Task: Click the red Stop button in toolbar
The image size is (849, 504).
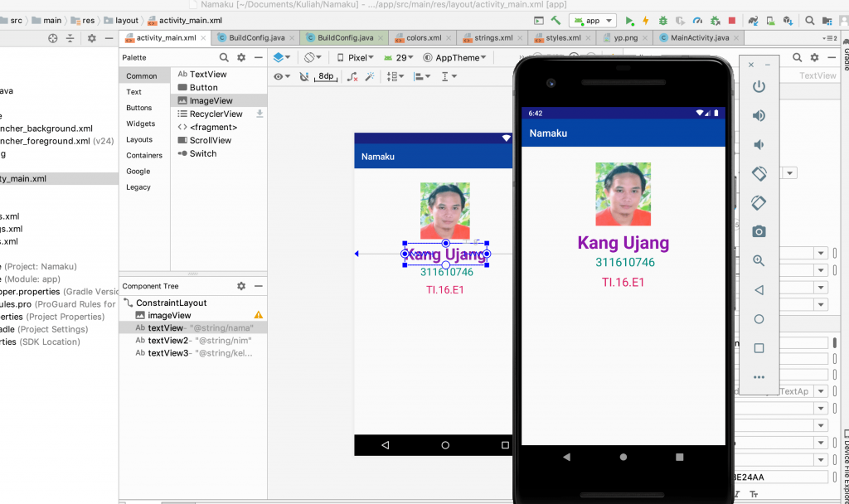Action: pos(731,20)
